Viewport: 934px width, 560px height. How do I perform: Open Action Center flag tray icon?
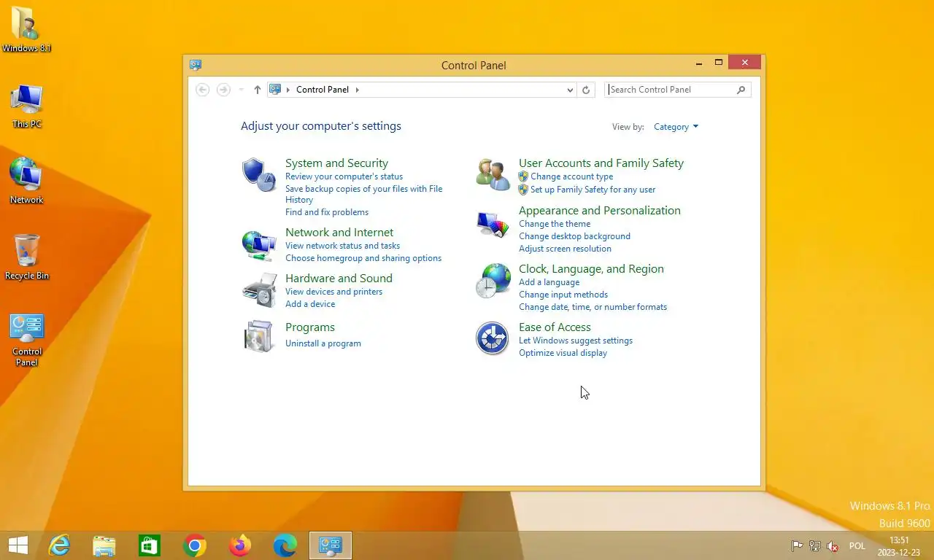point(798,546)
